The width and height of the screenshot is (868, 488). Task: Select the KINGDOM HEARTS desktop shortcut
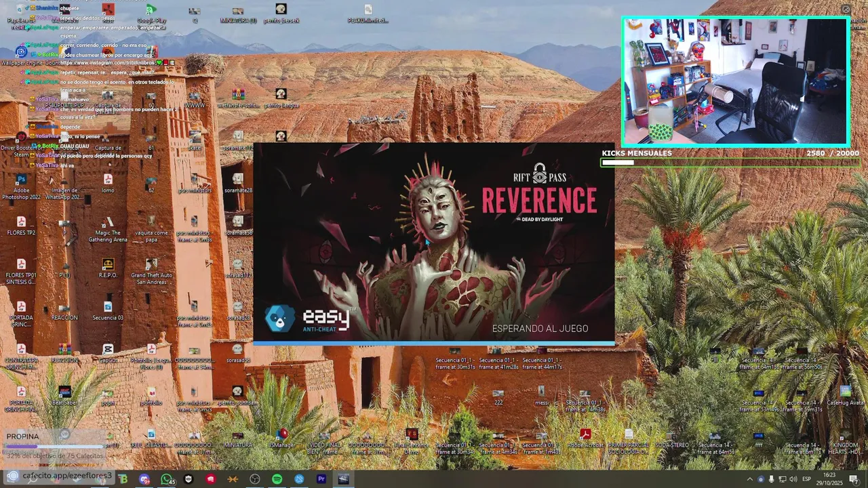[x=845, y=441]
